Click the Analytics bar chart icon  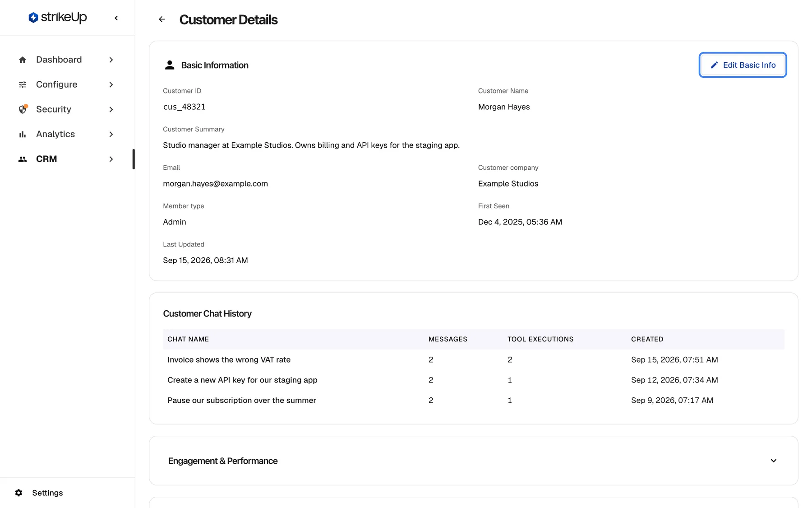23,135
